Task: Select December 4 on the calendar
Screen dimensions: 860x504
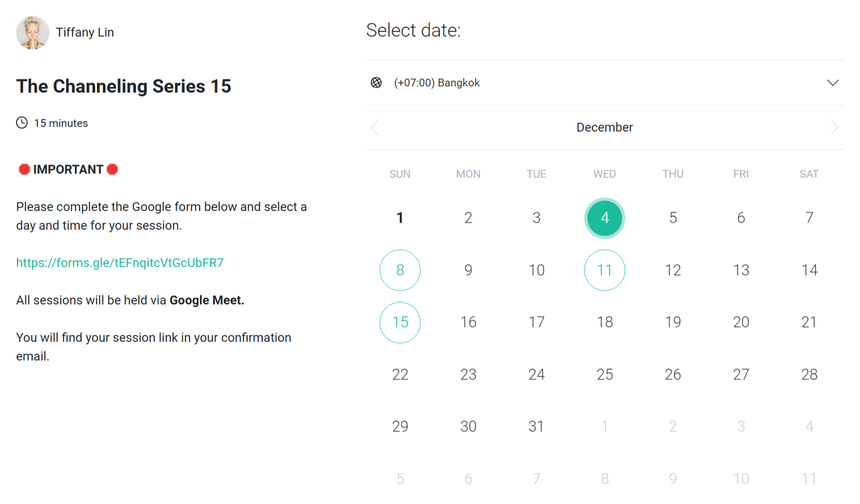Action: (x=604, y=218)
